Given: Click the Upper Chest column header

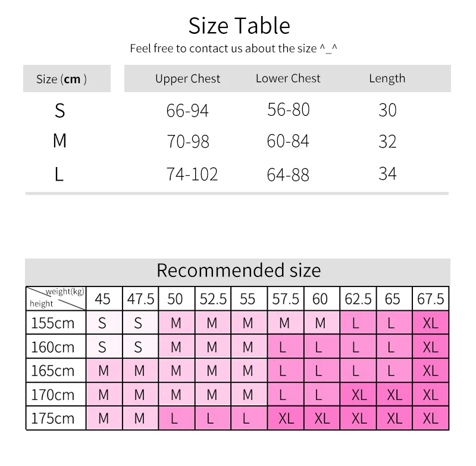Looking at the screenshot, I should point(187,78).
